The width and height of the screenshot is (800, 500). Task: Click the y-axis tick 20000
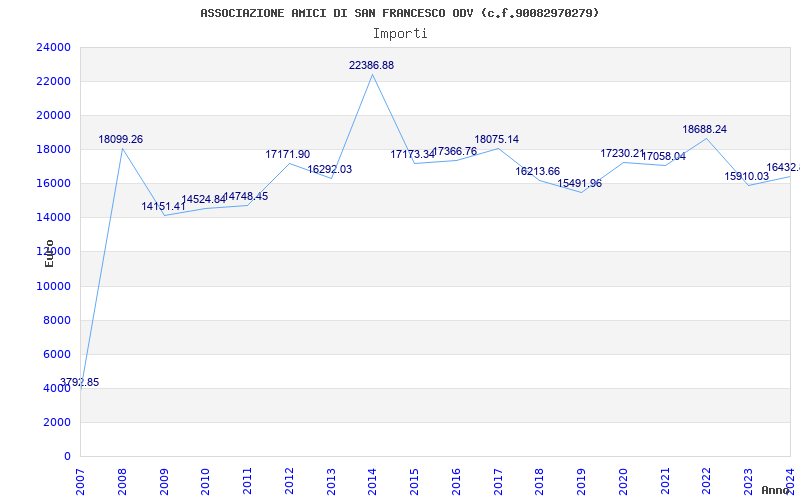[54, 115]
